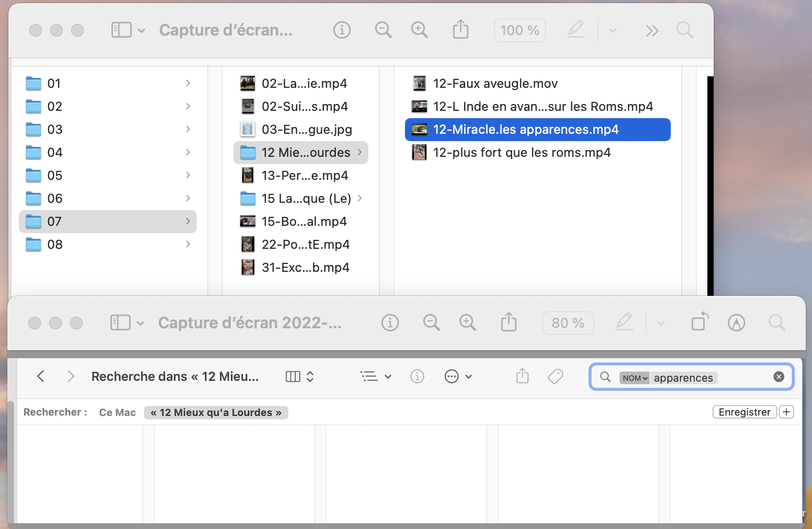This screenshot has width=812, height=529.
Task: Toggle the sidebar view in bottom Preview window
Action: (x=121, y=323)
